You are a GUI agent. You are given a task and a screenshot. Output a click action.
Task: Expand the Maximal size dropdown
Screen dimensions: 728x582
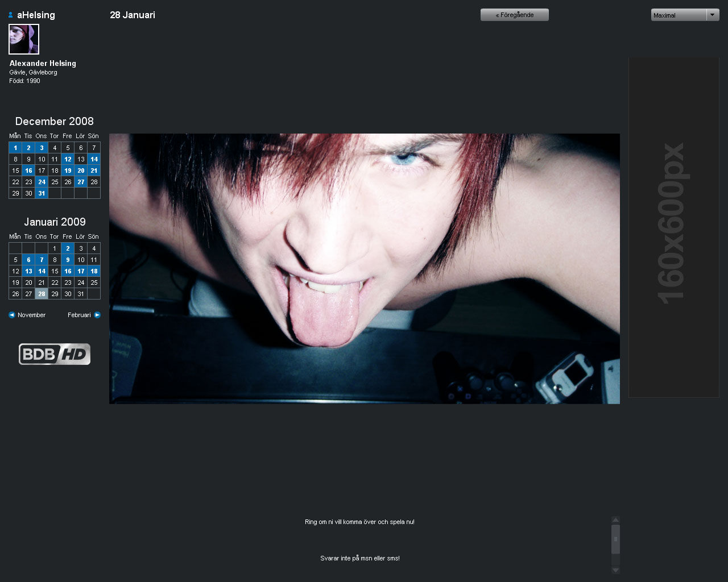click(679, 15)
